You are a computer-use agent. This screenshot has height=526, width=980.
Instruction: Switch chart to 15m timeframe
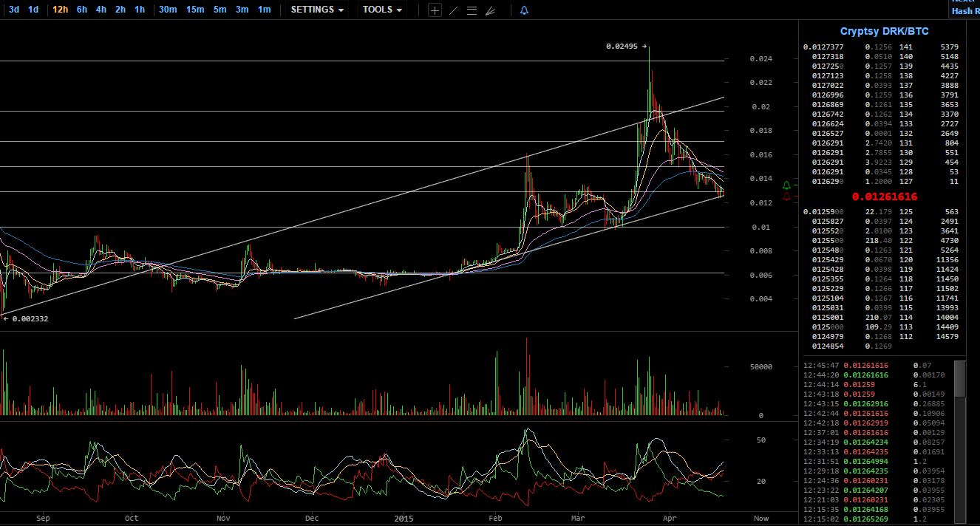coord(195,10)
